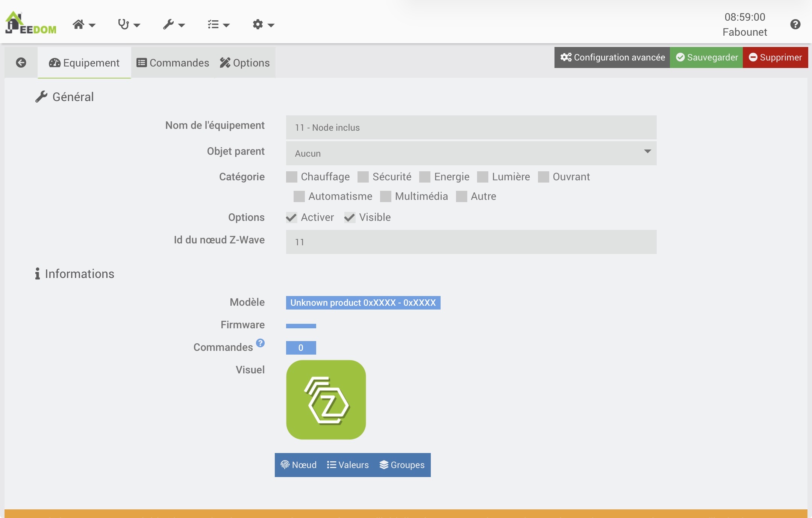Toggle the Visible checkbox
The width and height of the screenshot is (812, 518).
[350, 217]
